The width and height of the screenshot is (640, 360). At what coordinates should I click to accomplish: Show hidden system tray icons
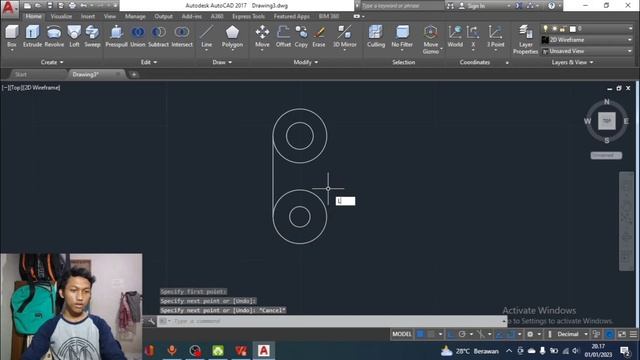(x=509, y=351)
